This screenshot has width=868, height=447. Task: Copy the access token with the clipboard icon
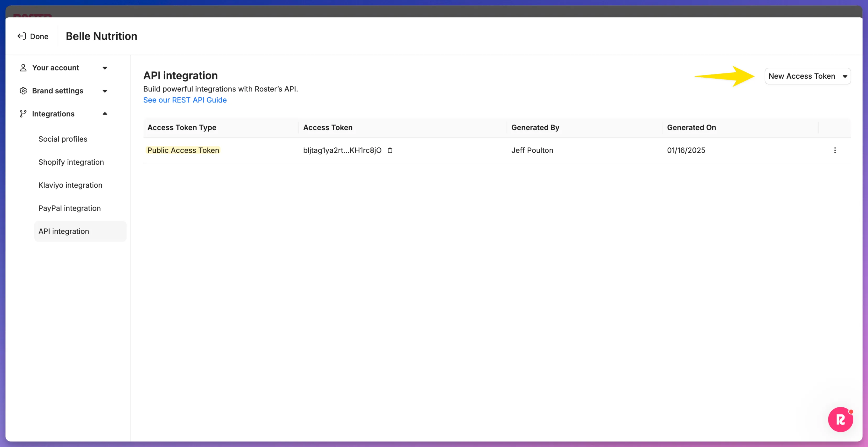tap(390, 150)
